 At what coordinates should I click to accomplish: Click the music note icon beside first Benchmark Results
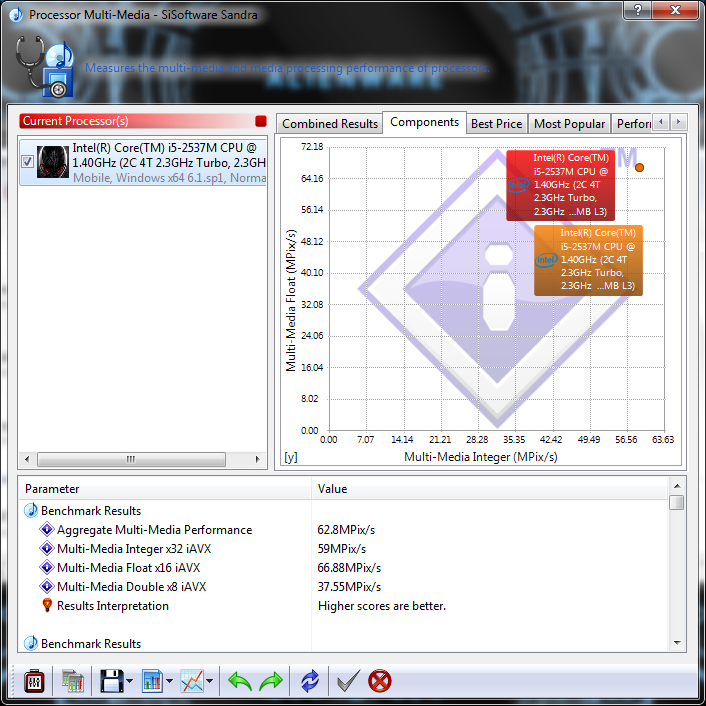coord(31,510)
